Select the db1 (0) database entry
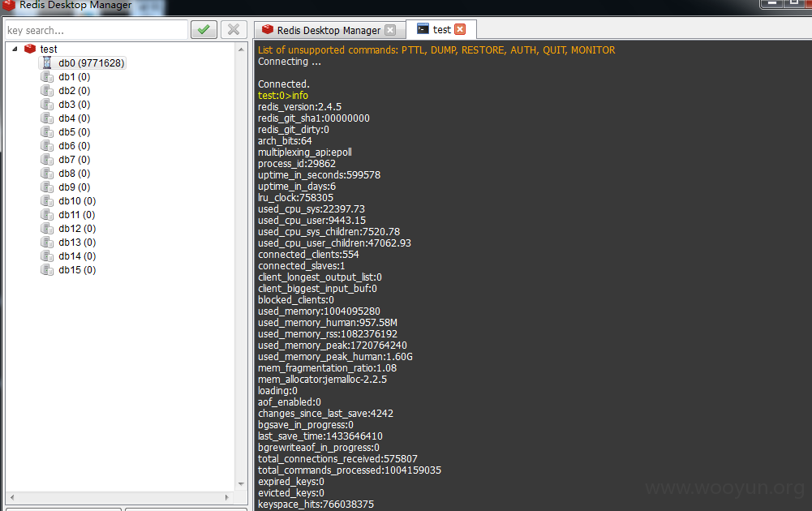The image size is (812, 511). pos(74,76)
